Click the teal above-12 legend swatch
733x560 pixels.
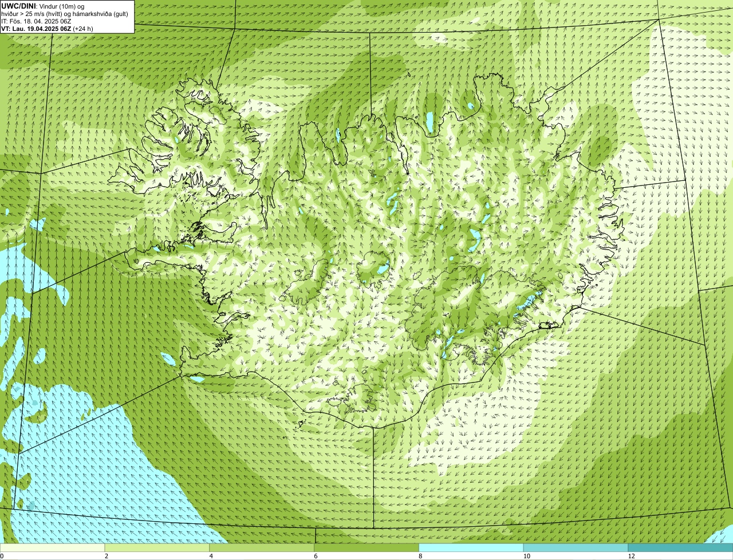(x=680, y=547)
